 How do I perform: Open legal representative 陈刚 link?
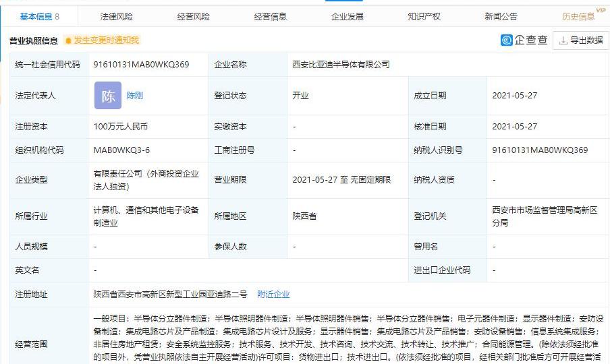134,96
